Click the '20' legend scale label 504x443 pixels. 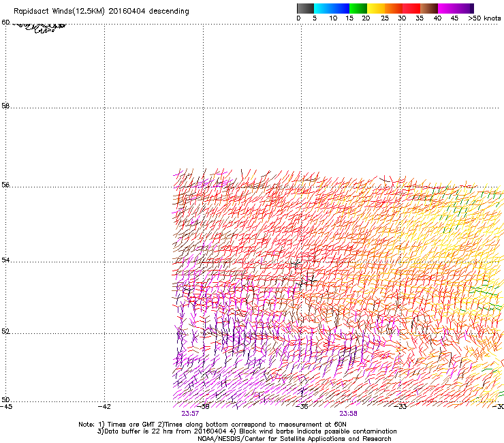[x=366, y=18]
